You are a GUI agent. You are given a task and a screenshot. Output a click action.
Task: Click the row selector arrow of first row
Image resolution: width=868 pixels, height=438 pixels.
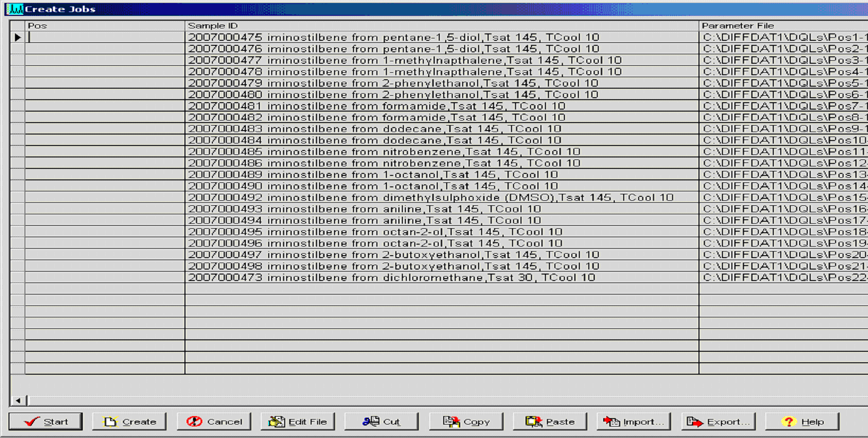coord(17,37)
